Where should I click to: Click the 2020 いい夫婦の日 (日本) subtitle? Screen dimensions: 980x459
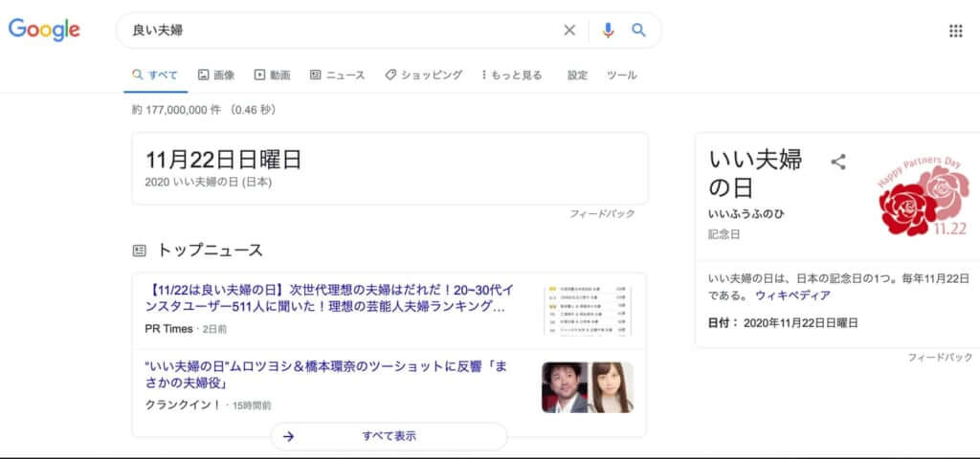coord(208,183)
